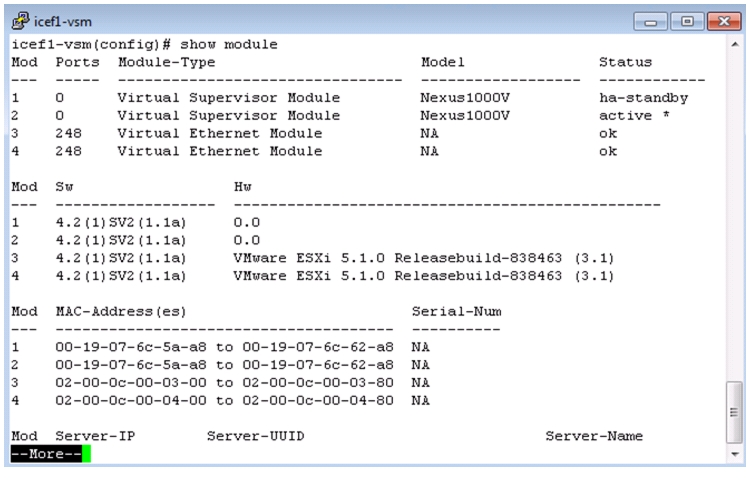Click the vertical scrollbar thumb
750x500 pixels.
734,412
